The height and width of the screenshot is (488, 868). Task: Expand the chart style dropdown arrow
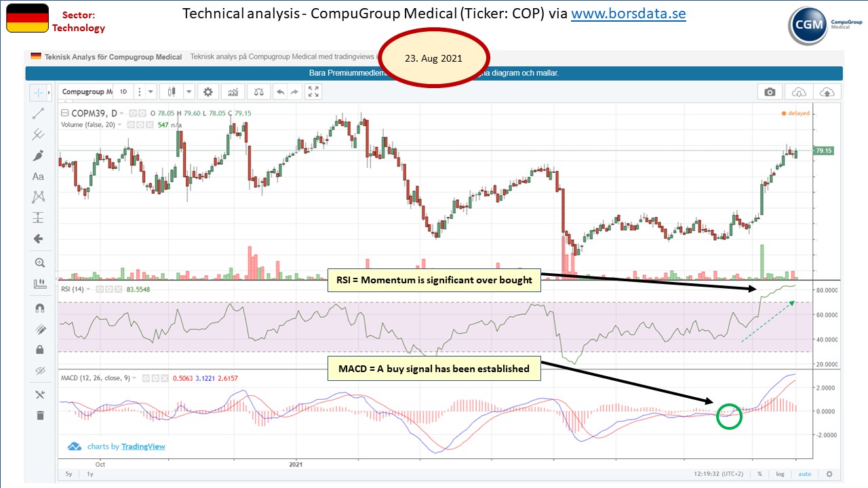click(x=189, y=91)
